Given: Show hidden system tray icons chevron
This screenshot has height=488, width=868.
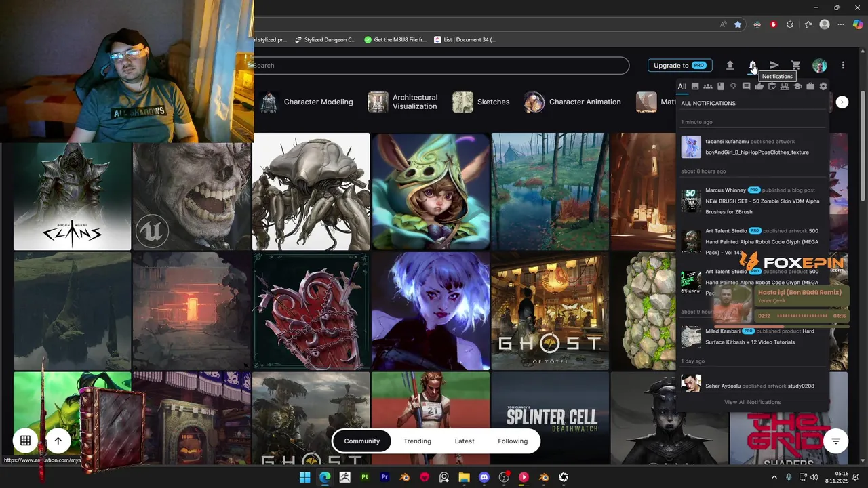Looking at the screenshot, I should [x=774, y=477].
